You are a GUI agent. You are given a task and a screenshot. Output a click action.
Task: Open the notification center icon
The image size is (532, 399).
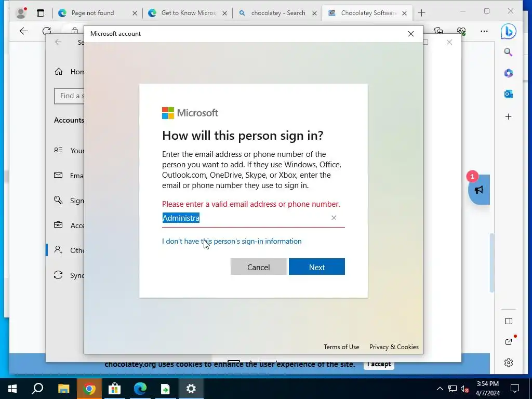pyautogui.click(x=515, y=389)
